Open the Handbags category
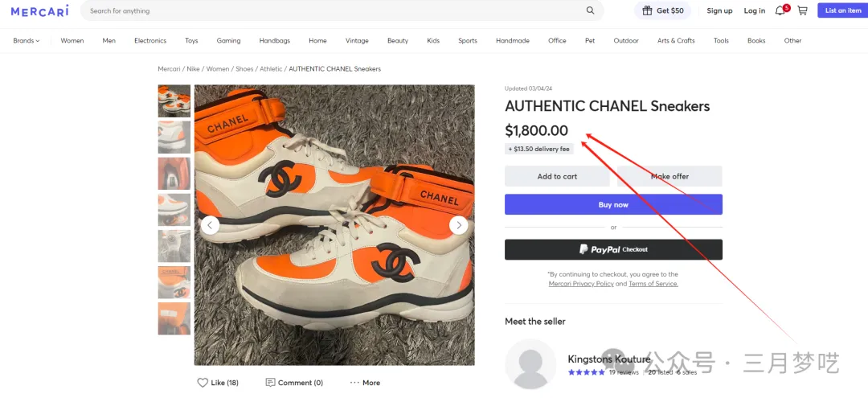The width and height of the screenshot is (868, 398). point(275,40)
